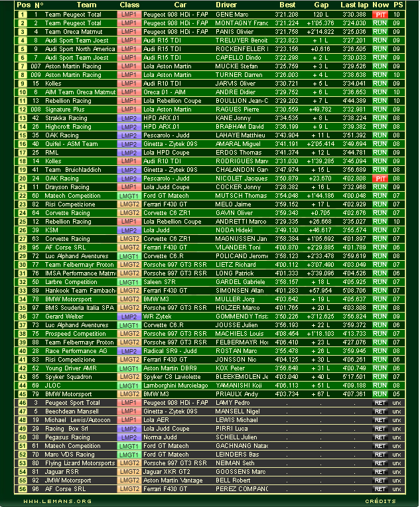The height and width of the screenshot is (507, 420).
Task: Select team Highcroft Racing
Action: pos(68,127)
